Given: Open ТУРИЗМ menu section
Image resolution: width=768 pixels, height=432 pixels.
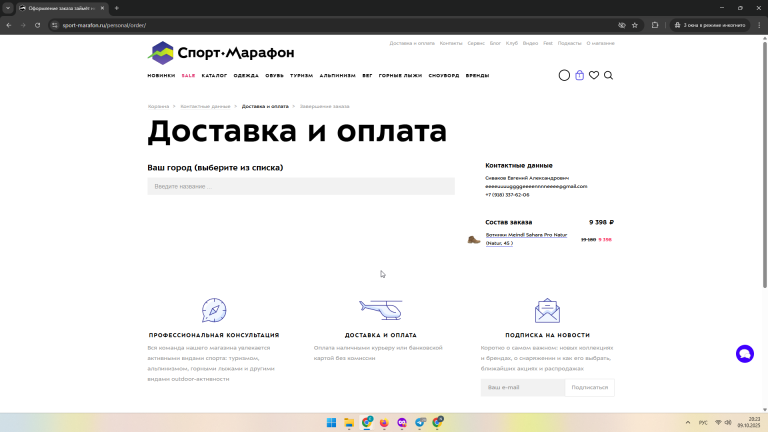Looking at the screenshot, I should pyautogui.click(x=301, y=75).
